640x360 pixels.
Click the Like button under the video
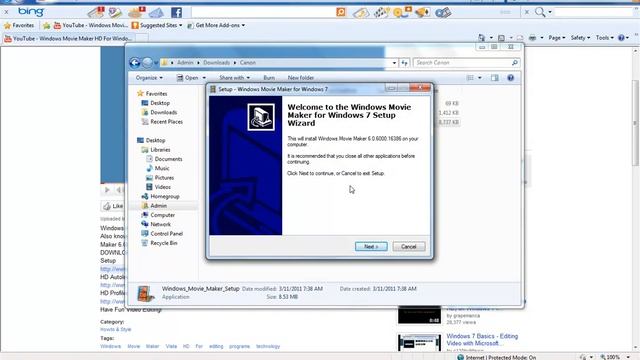(x=113, y=206)
